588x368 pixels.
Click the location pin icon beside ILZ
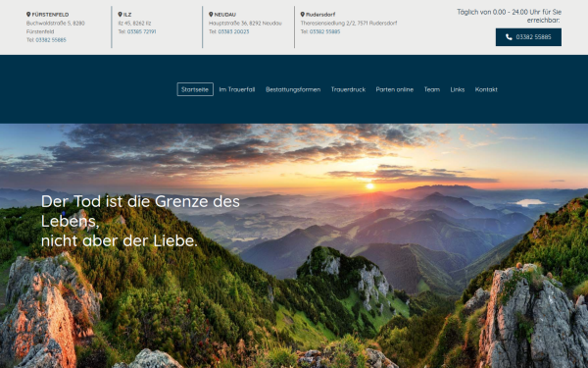point(120,15)
